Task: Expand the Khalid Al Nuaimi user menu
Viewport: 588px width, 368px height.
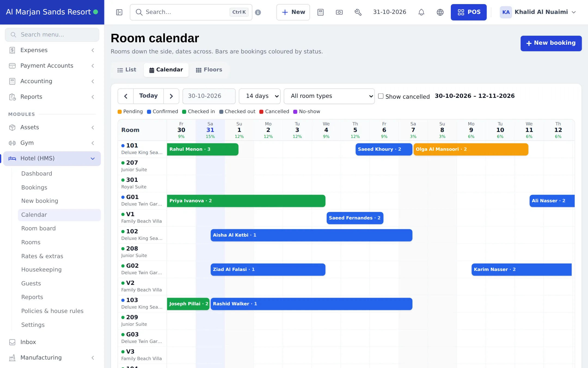Action: 538,12
